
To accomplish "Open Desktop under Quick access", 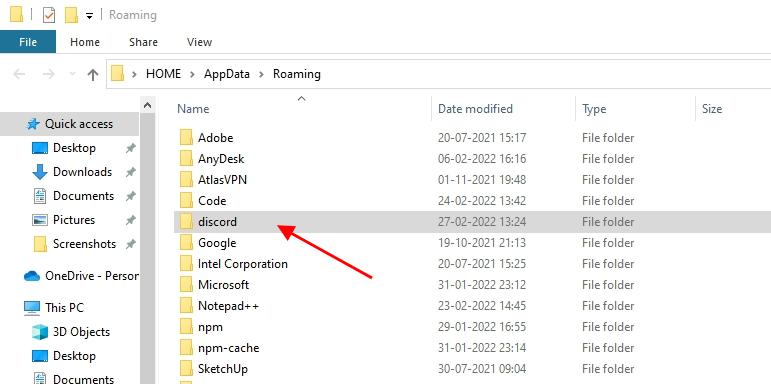I will coord(74,148).
